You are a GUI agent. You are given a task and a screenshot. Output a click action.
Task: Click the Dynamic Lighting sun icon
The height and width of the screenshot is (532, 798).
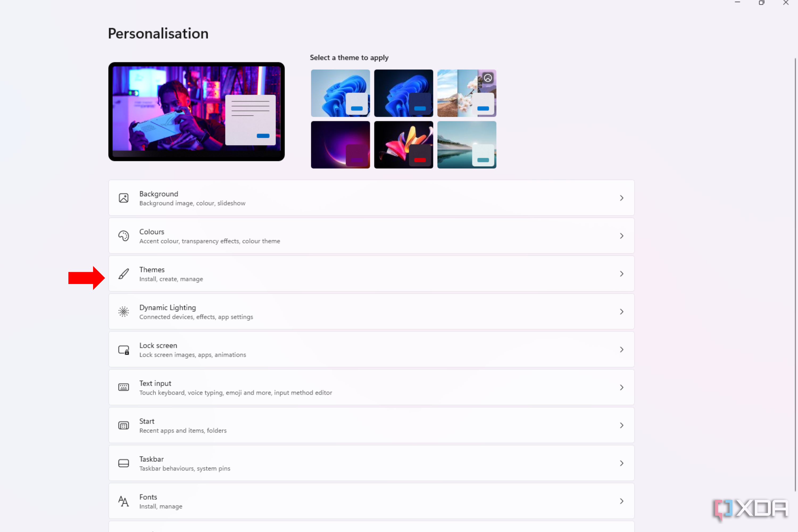pyautogui.click(x=123, y=311)
